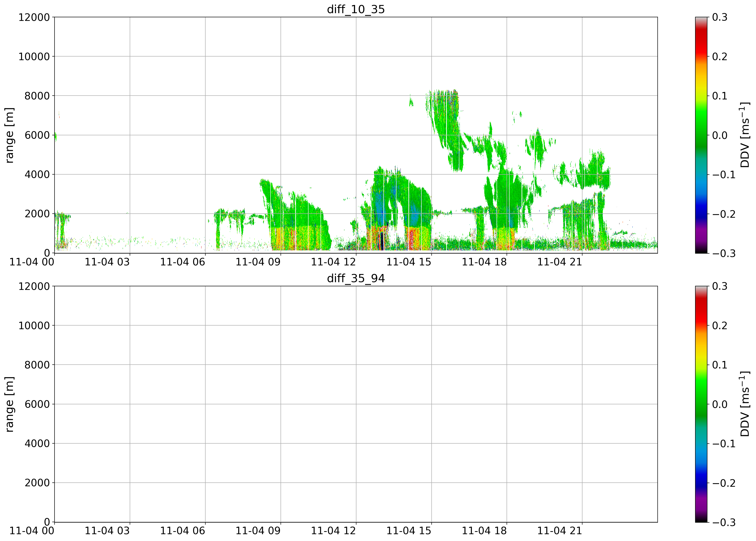Screen dimensions: 756x541
Task: Click the 11-04 15 tick on top plot
Action: point(409,262)
